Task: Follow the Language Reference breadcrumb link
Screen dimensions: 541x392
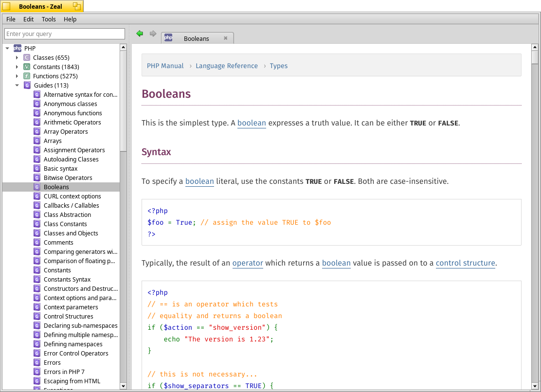Action: [227, 66]
